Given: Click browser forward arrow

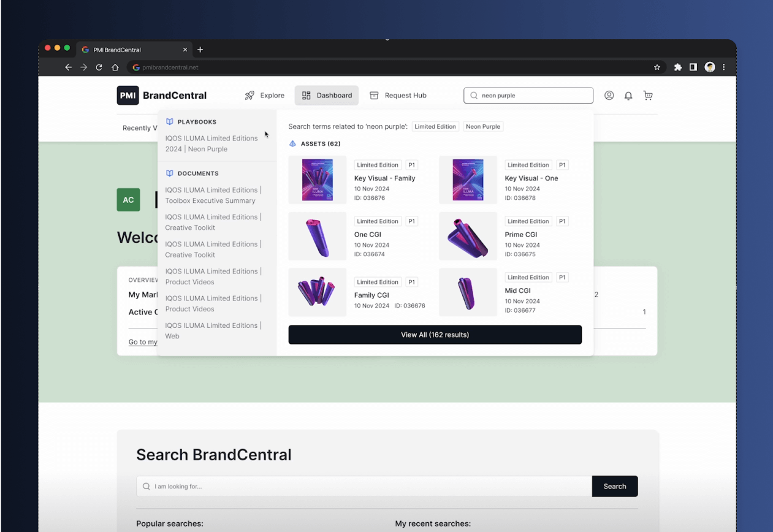Looking at the screenshot, I should point(84,67).
